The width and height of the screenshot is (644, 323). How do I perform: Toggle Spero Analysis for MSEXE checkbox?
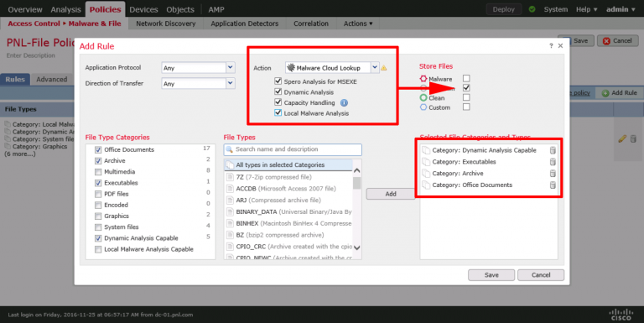[x=278, y=81]
